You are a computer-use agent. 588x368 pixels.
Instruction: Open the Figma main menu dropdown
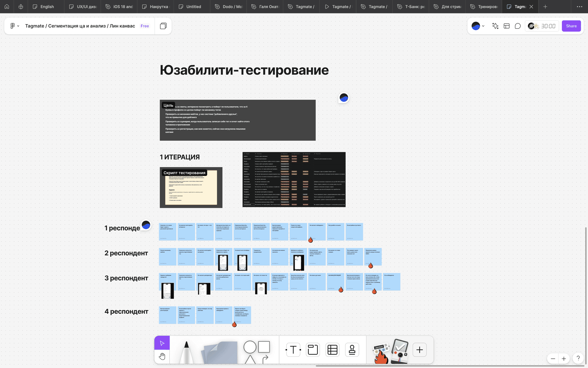[x=14, y=26]
